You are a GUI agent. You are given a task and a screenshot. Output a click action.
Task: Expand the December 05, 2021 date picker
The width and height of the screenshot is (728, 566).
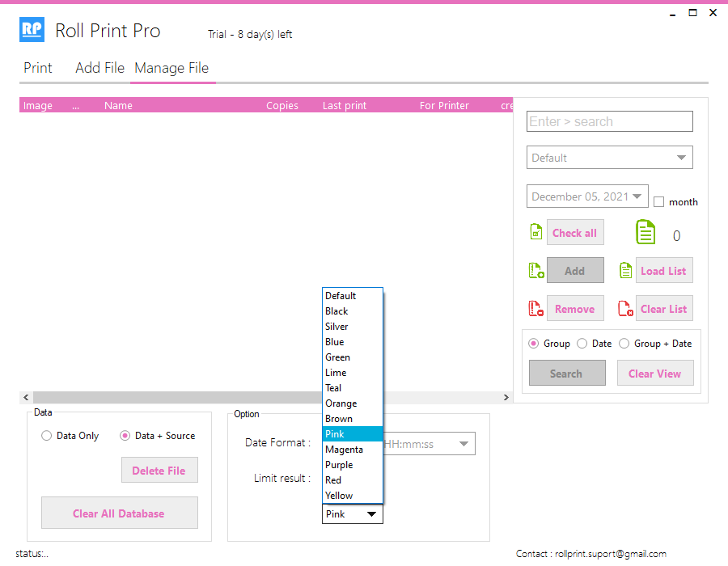(x=638, y=196)
